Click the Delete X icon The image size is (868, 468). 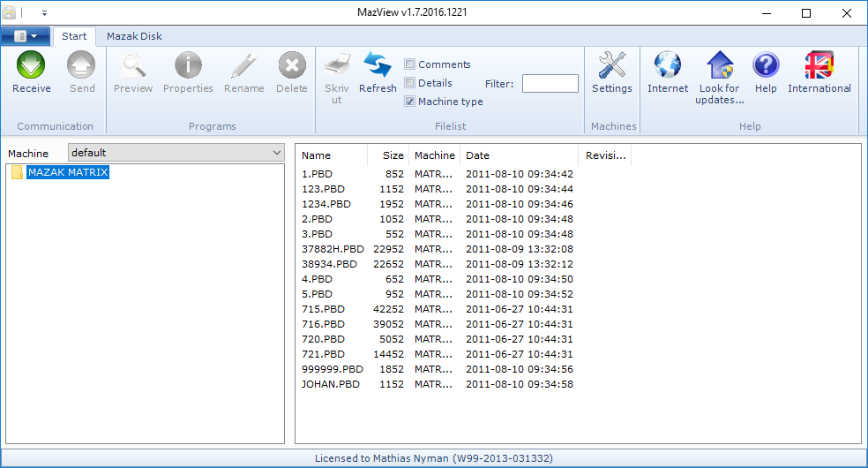(x=292, y=64)
